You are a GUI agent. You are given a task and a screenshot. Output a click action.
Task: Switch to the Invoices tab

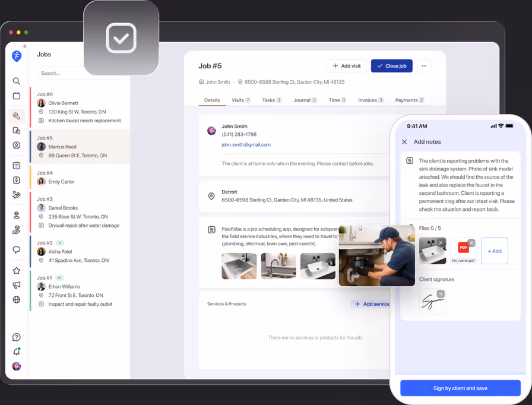pyautogui.click(x=370, y=100)
